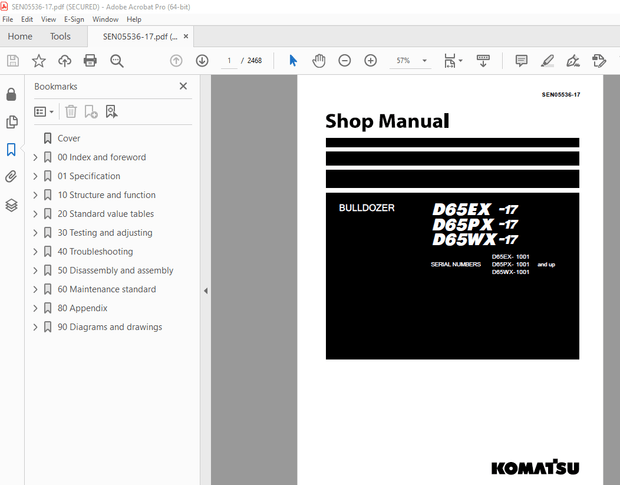This screenshot has width=620, height=485.
Task: Open security lock panel in sidebar
Action: tap(11, 94)
